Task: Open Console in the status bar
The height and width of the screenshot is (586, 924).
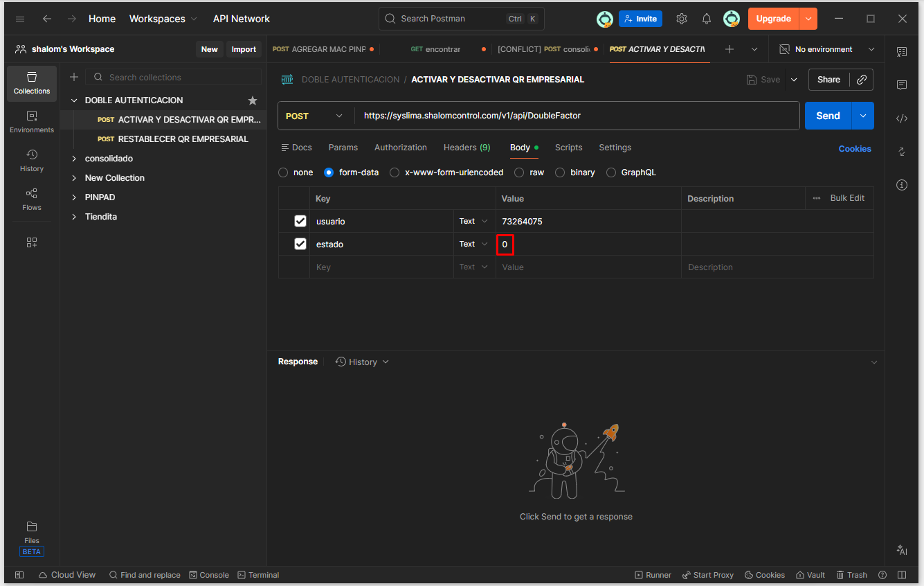Action: click(209, 575)
